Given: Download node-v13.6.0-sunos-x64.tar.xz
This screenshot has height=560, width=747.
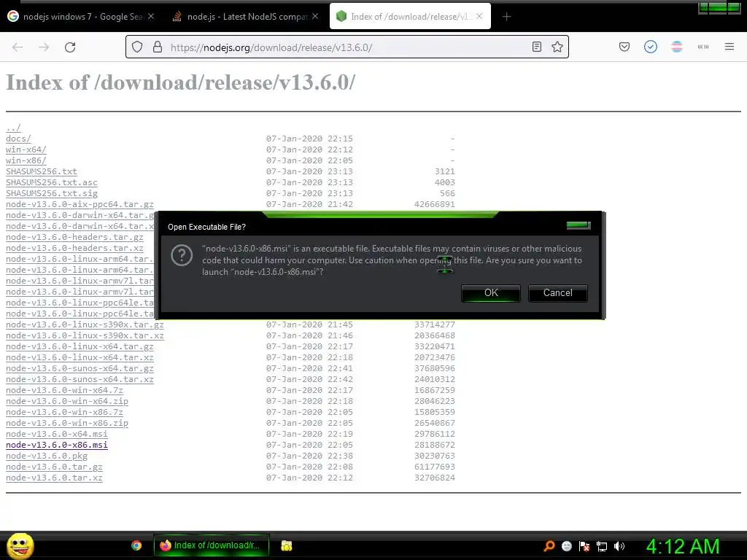Looking at the screenshot, I should [80, 379].
